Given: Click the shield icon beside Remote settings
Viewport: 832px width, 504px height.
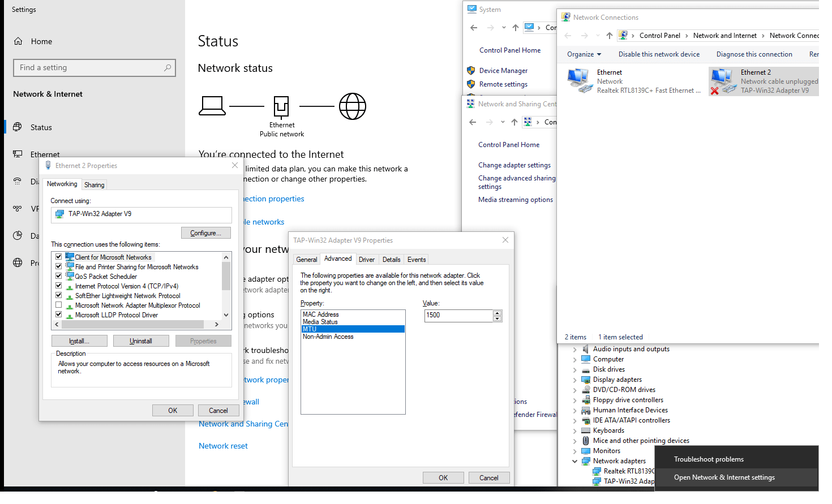Looking at the screenshot, I should point(471,84).
